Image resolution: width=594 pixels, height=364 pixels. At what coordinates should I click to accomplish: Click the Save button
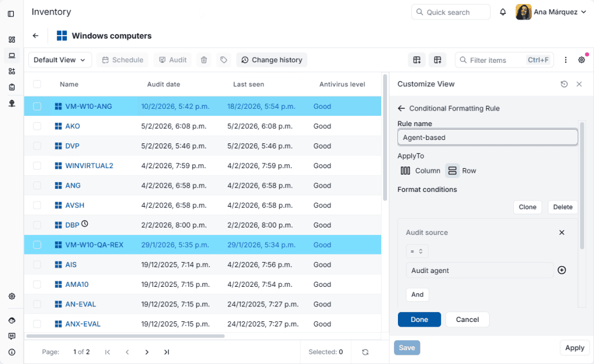coord(407,348)
